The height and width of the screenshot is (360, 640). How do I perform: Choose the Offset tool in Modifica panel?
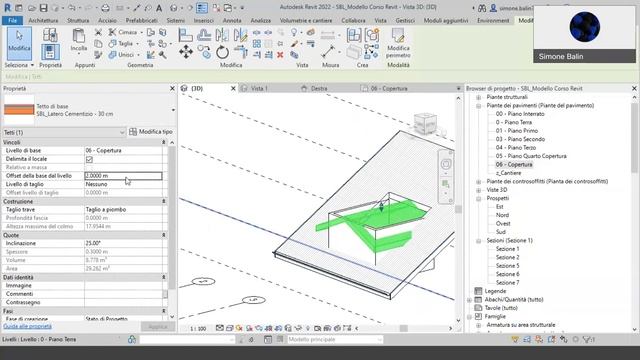click(x=204, y=35)
